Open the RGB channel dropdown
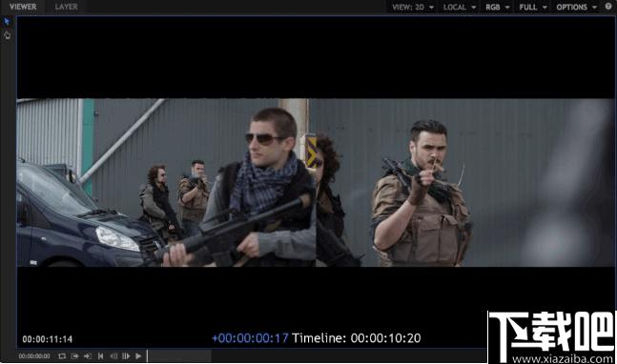 click(498, 7)
